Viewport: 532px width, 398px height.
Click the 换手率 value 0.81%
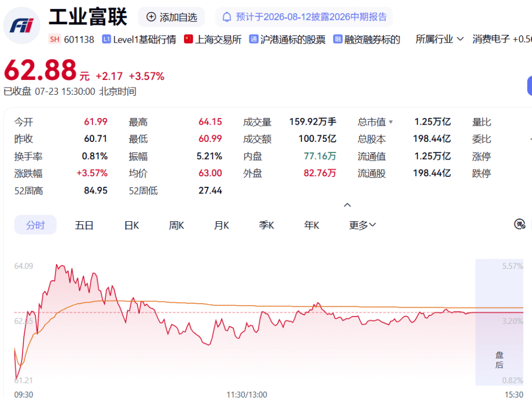coord(95,156)
